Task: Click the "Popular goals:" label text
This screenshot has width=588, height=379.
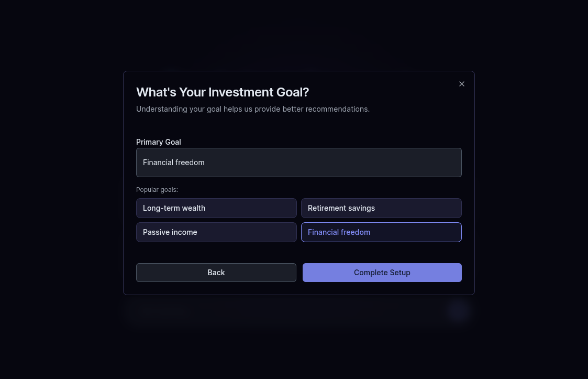Action: pyautogui.click(x=157, y=190)
